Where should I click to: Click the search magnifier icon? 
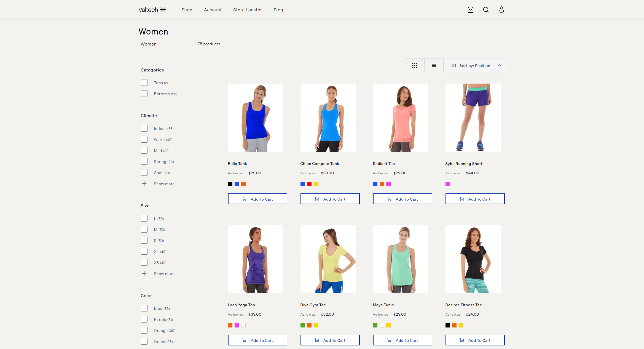tap(486, 10)
